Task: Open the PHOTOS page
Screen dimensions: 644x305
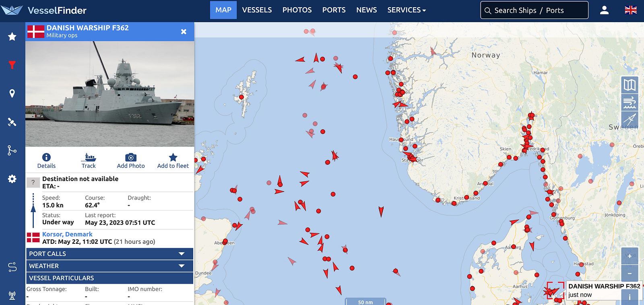Action: tap(297, 10)
